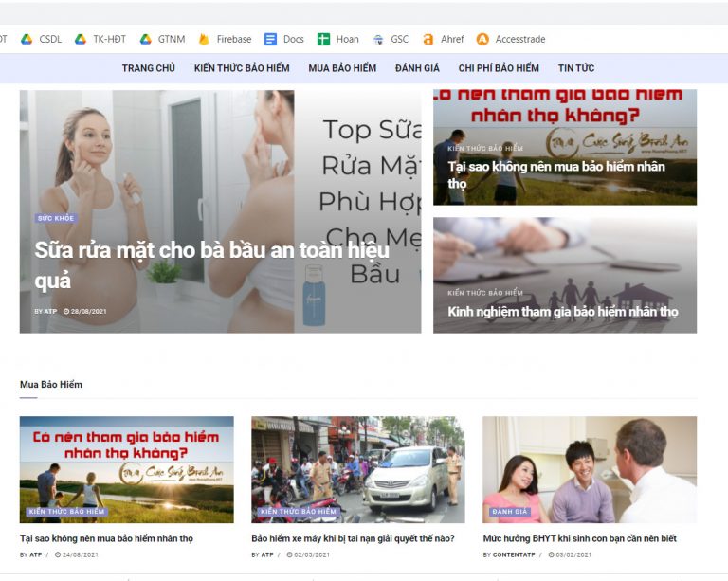Image resolution: width=728 pixels, height=581 pixels.
Task: Open the Ahref bookmark icon
Action: [428, 40]
